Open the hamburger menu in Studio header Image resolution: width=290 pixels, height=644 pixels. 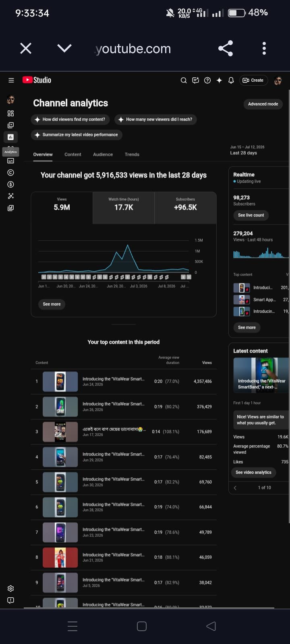[11, 80]
